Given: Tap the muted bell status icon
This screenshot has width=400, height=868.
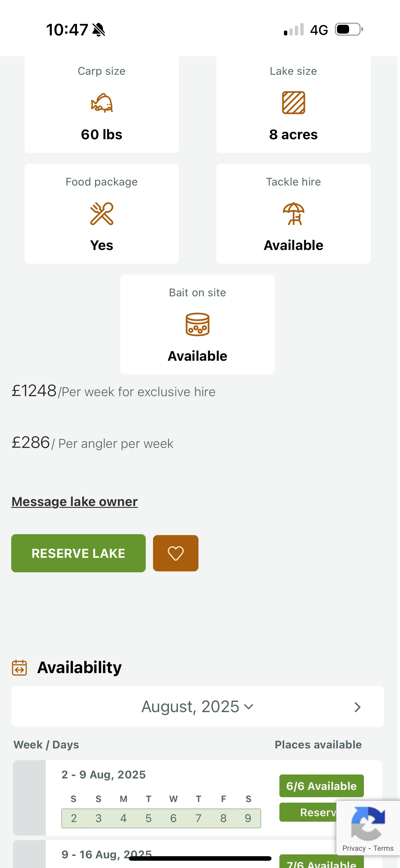Looking at the screenshot, I should [x=98, y=30].
